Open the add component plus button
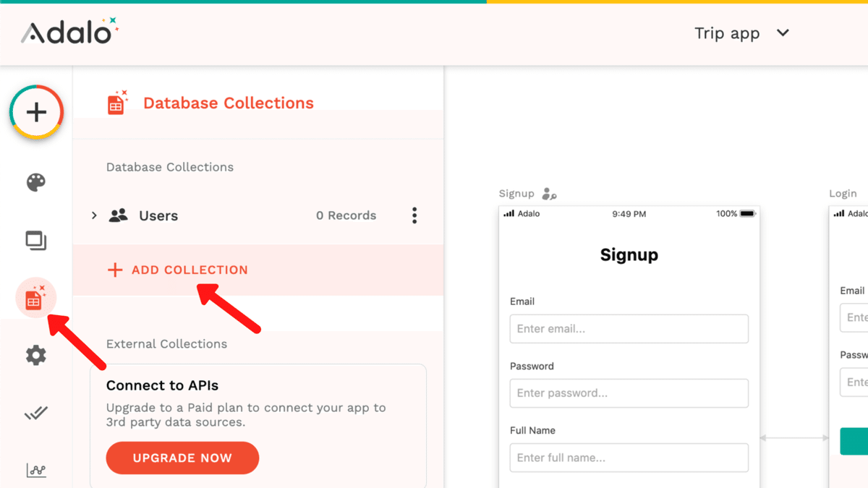Screen dimensions: 868x488 click(36, 112)
